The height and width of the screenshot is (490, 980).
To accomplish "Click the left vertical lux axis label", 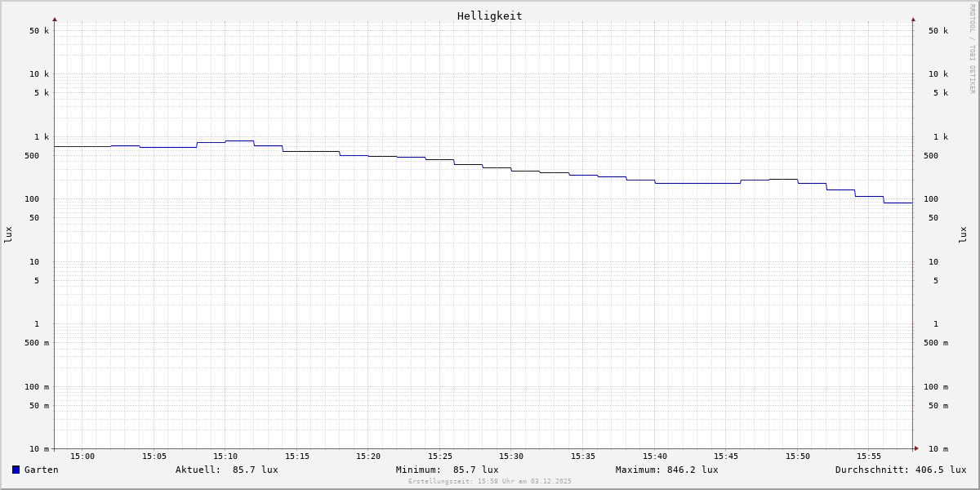I will pyautogui.click(x=8, y=234).
